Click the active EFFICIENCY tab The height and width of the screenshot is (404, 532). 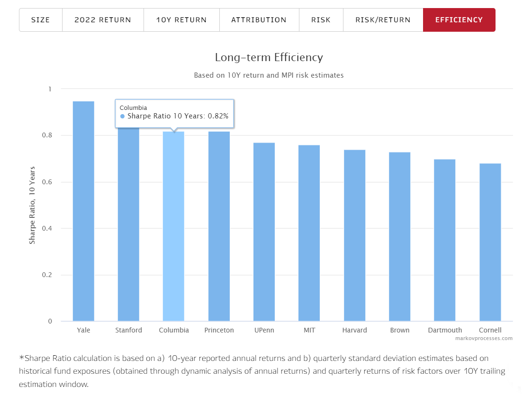coord(459,20)
